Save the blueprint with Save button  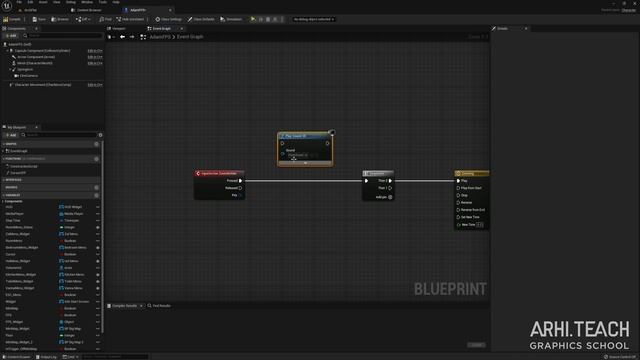[39, 19]
